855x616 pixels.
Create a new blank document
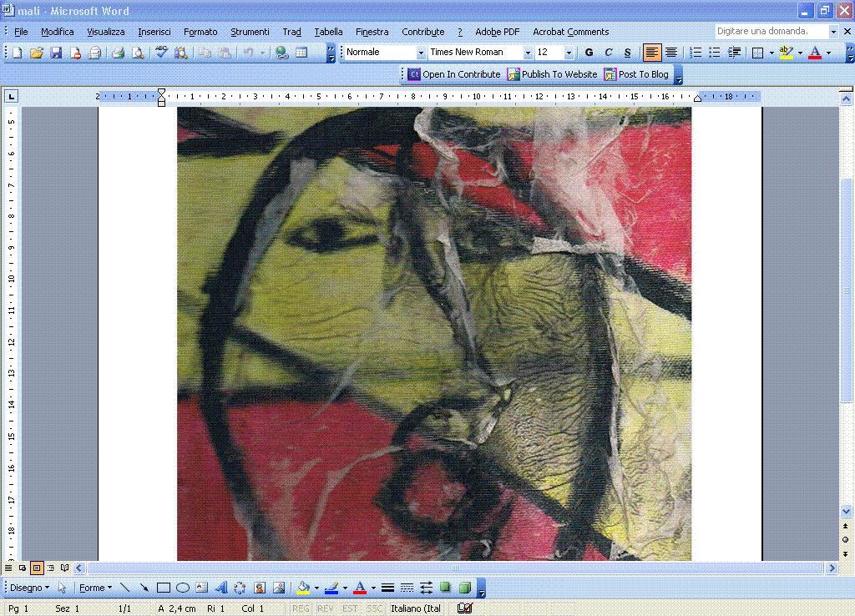(x=17, y=53)
